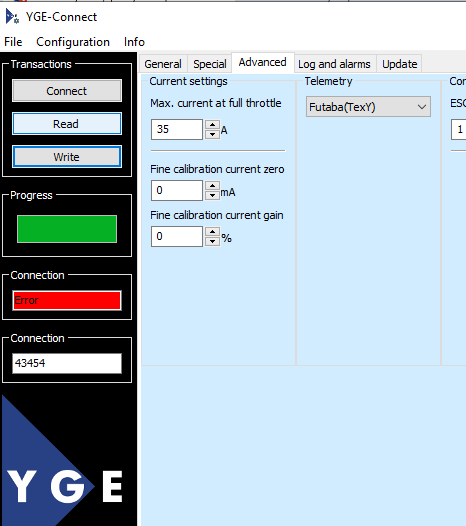Open the Telemetry Futaba(TexY) dropdown
The width and height of the screenshot is (466, 526).
(x=368, y=107)
